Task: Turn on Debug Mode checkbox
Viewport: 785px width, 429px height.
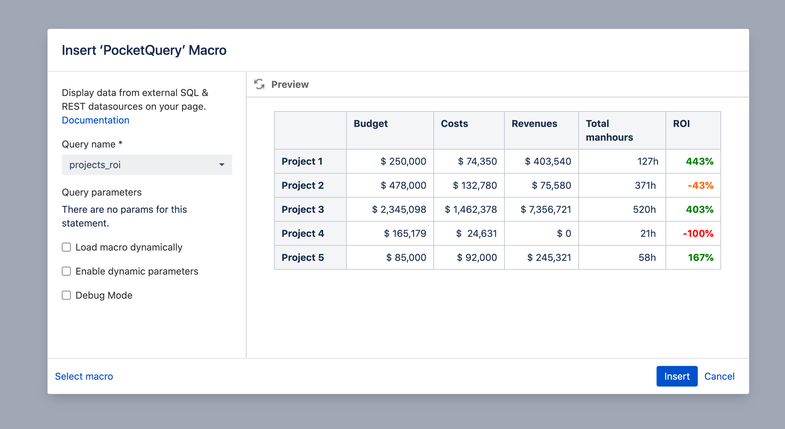Action: pyautogui.click(x=66, y=295)
